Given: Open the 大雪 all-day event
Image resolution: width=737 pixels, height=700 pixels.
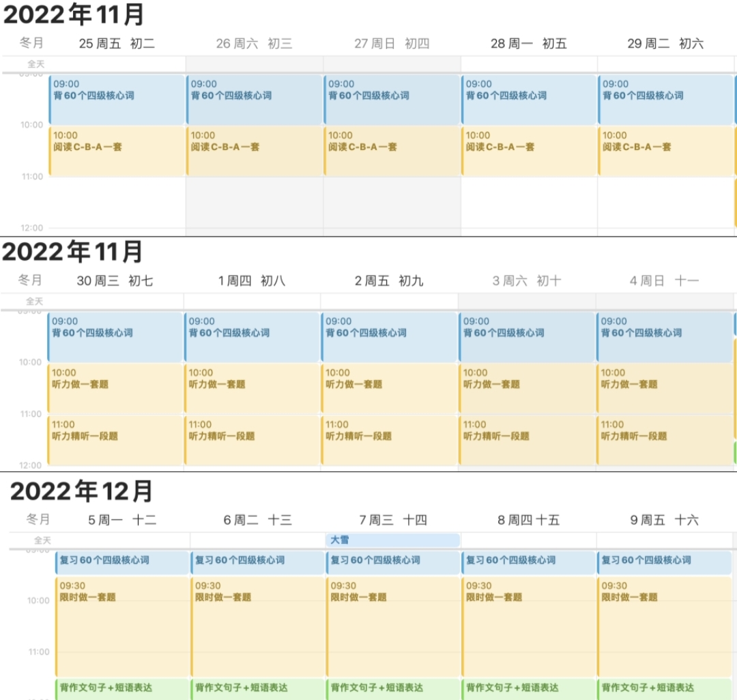Looking at the screenshot, I should tap(392, 540).
